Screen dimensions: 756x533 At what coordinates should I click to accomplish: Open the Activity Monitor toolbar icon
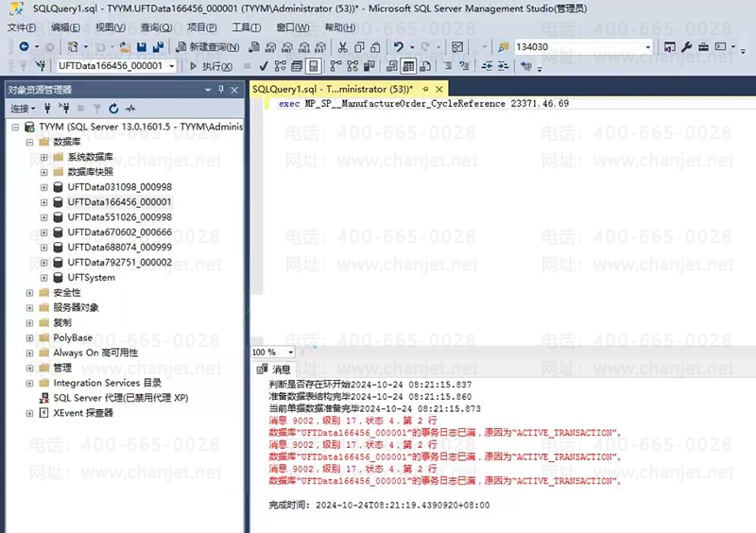point(457,47)
